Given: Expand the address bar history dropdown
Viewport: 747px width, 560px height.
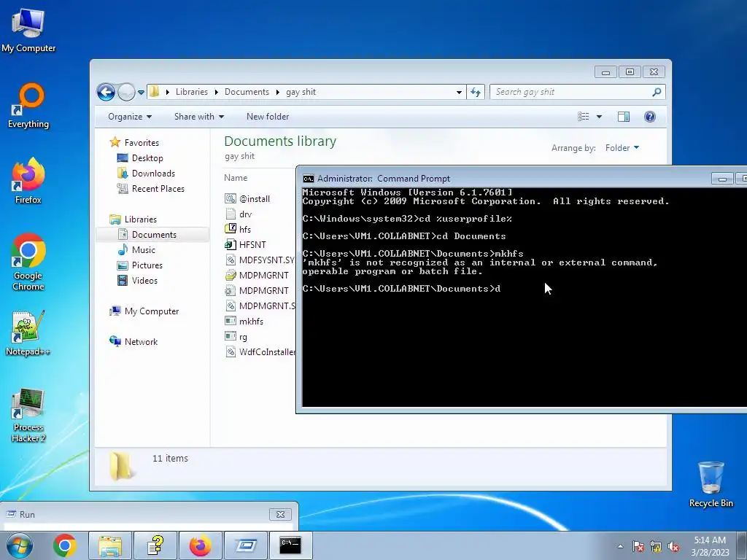Looking at the screenshot, I should click(459, 93).
